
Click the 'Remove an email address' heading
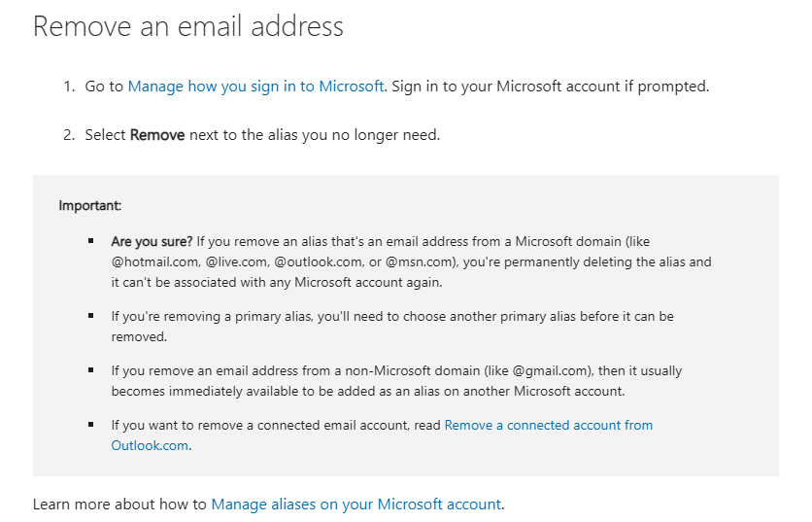[188, 26]
